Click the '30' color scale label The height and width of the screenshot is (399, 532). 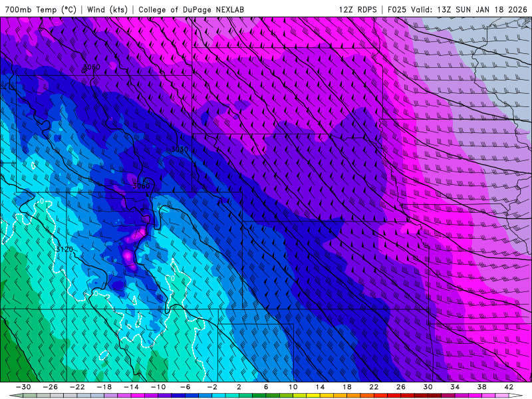point(428,387)
